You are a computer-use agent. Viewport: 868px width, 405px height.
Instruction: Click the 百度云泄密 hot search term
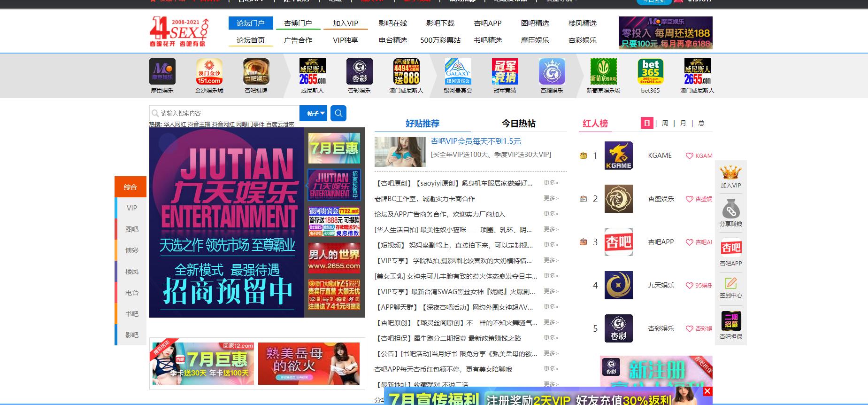point(280,125)
